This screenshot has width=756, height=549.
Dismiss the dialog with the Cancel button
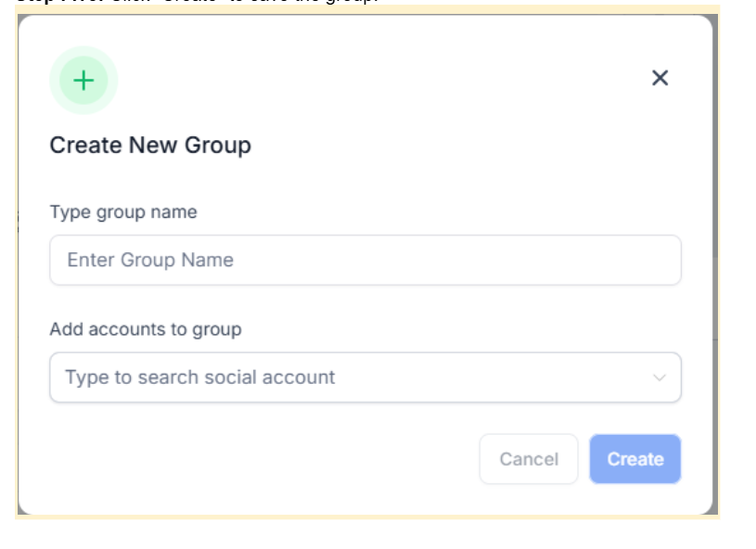[x=529, y=459]
